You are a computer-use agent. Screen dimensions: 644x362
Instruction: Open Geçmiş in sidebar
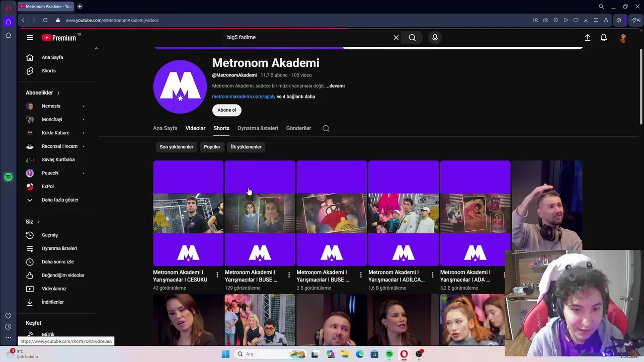[x=50, y=235]
